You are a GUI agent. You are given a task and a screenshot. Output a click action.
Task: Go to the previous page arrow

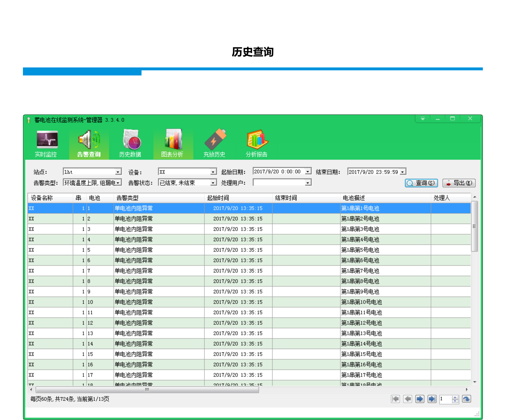tap(407, 399)
